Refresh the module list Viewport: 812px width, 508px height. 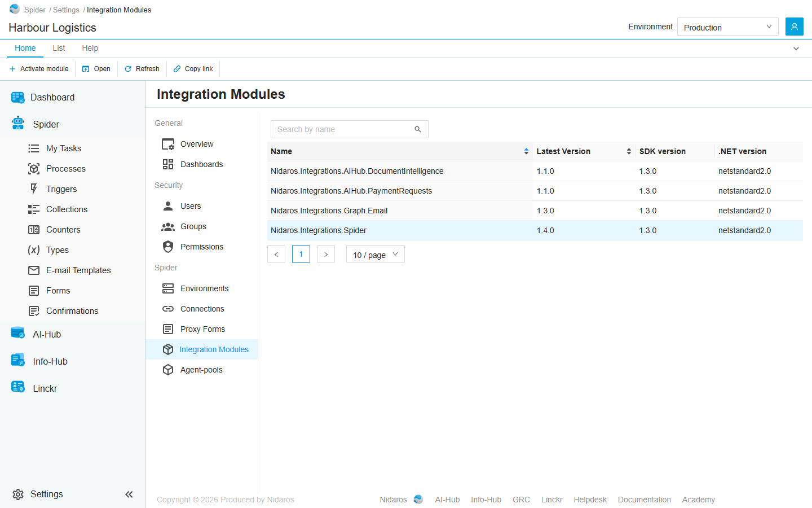click(142, 69)
